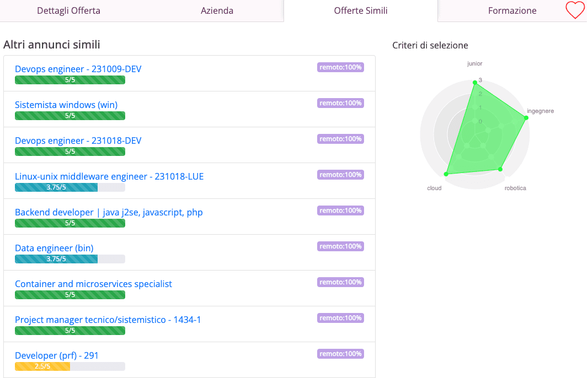Click 5/5 score bar under Sistemista windows
The width and height of the screenshot is (588, 378).
pyautogui.click(x=70, y=116)
